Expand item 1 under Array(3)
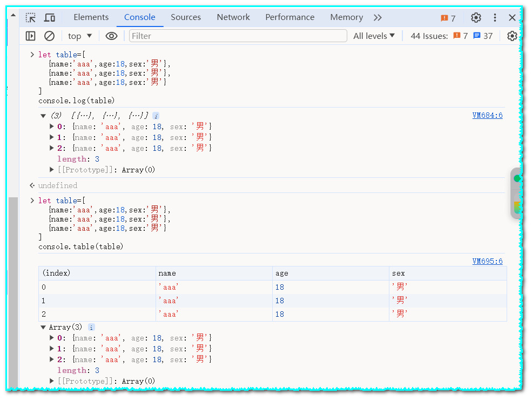This screenshot has width=532, height=400. (x=51, y=349)
